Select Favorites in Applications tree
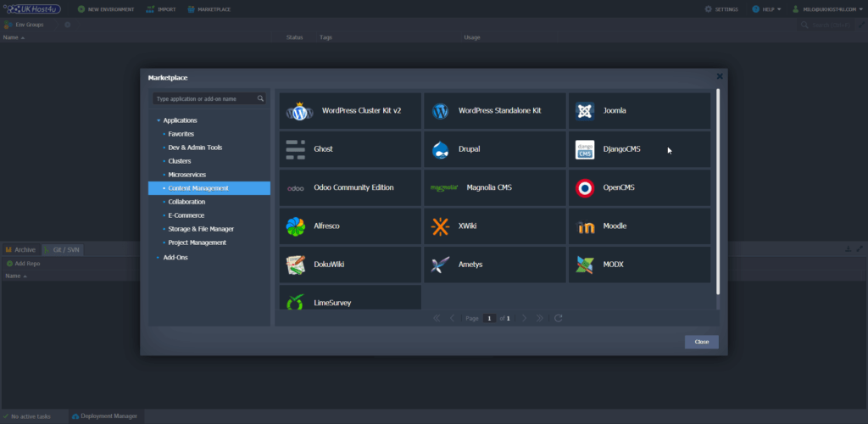This screenshot has height=424, width=868. coord(181,134)
